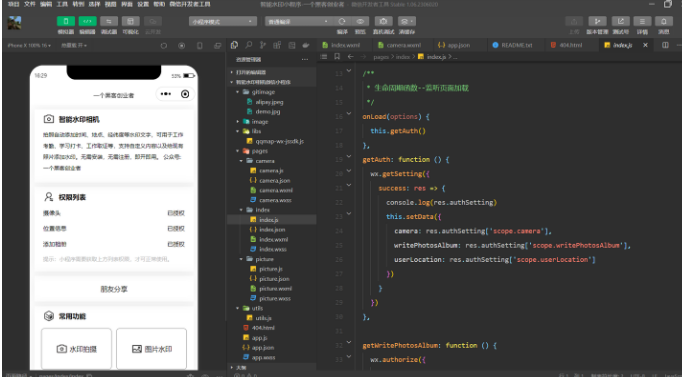Open the compile mode dropdown
This screenshot has width=682, height=377.
click(x=299, y=21)
